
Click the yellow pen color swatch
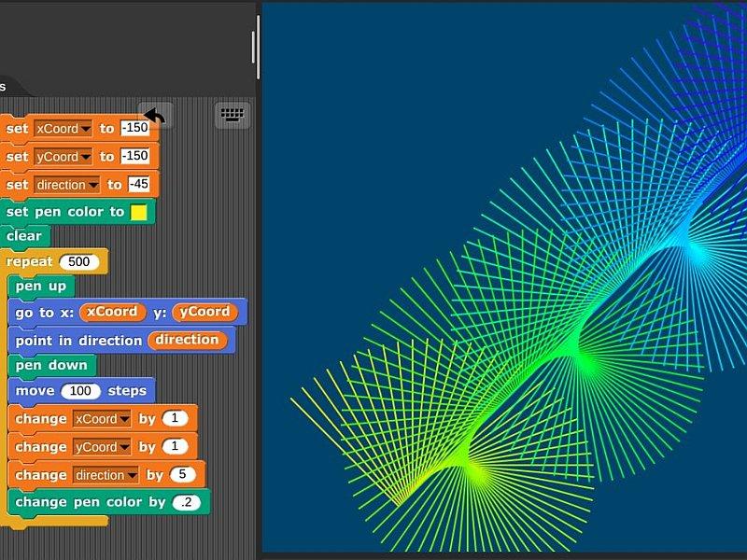point(139,212)
